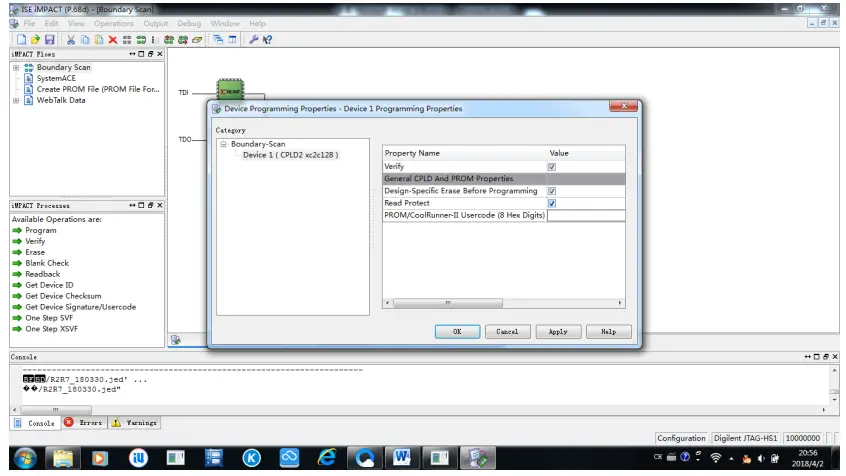Open options with the wrench icon
This screenshot has height=476, width=846.
[253, 39]
